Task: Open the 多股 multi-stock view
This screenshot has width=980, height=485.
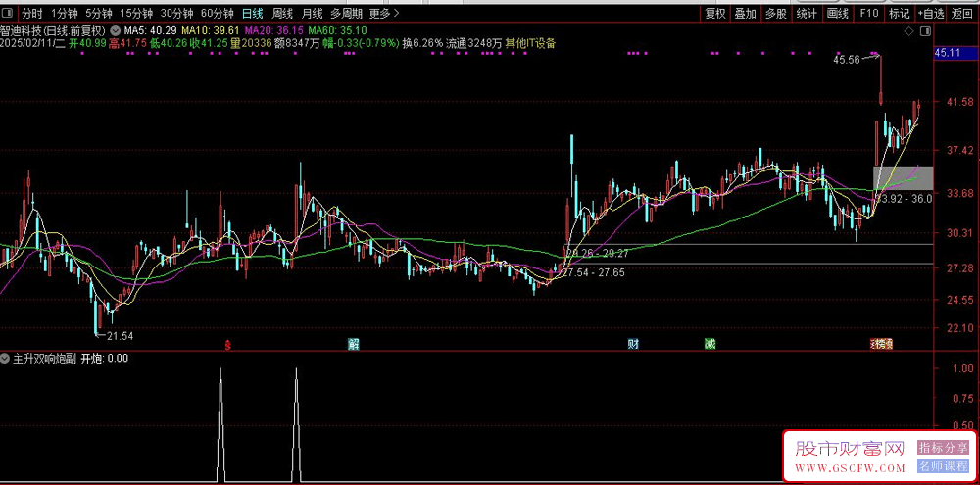Action: (775, 13)
